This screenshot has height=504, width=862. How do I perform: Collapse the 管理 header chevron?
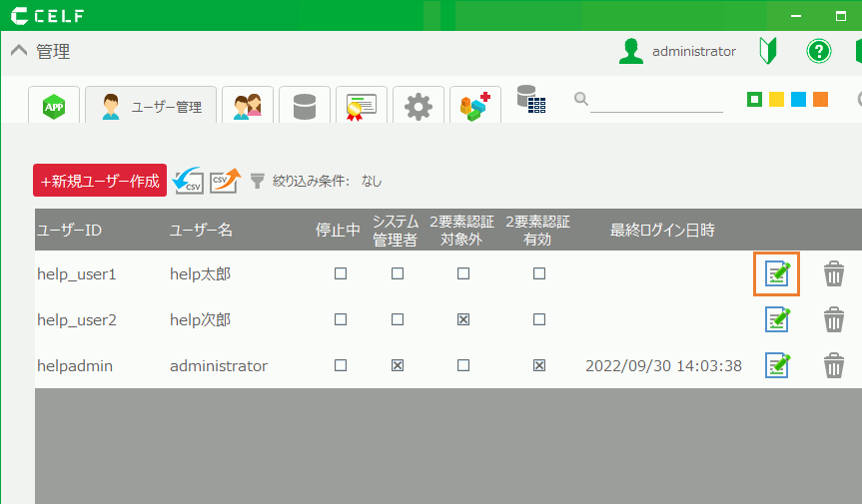pyautogui.click(x=19, y=52)
